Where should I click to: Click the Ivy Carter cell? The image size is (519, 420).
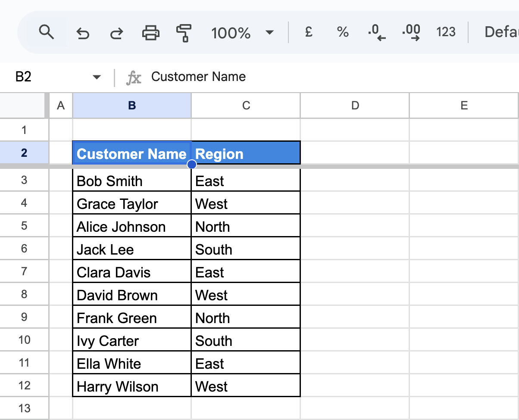pos(132,340)
